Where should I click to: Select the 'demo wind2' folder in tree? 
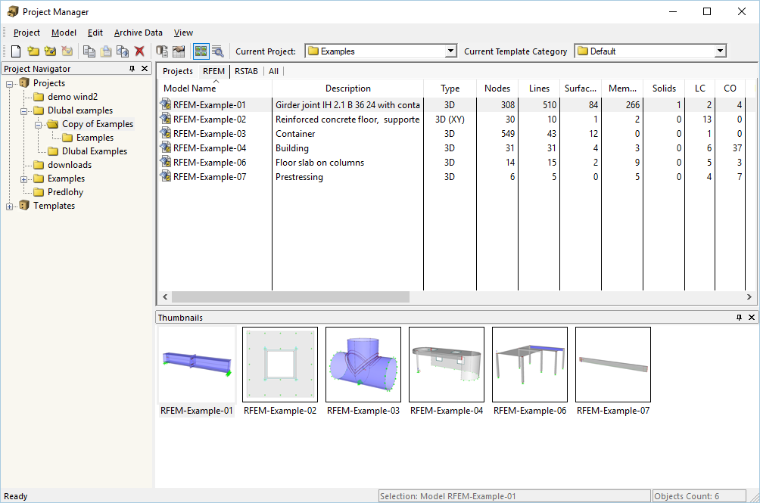pos(72,96)
